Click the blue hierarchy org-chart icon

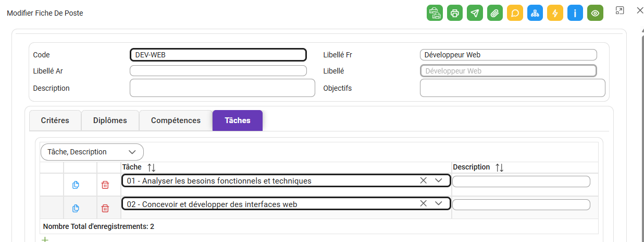coord(535,13)
